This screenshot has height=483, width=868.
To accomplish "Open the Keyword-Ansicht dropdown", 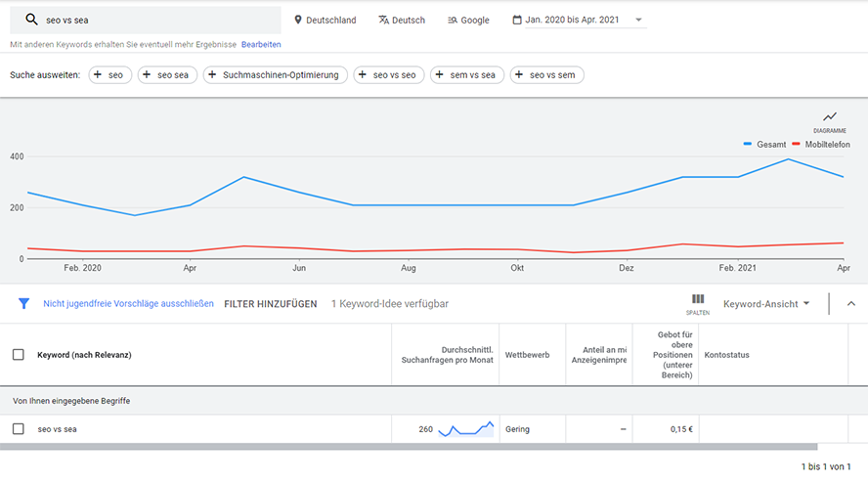I will coord(766,303).
